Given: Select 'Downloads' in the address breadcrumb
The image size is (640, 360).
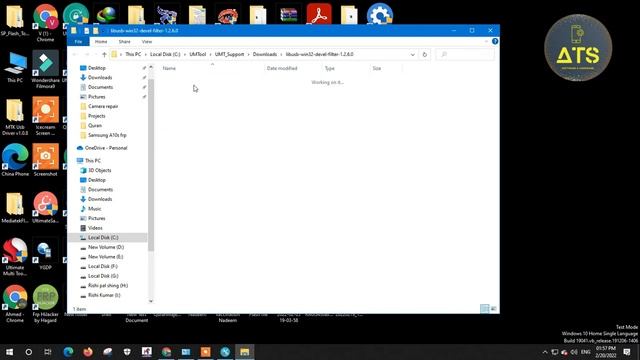Looking at the screenshot, I should click(x=264, y=54).
